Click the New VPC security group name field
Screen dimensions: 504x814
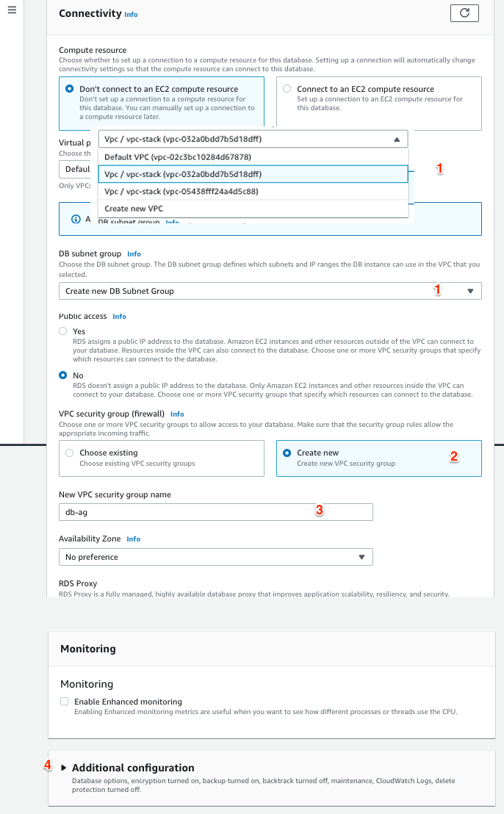pyautogui.click(x=215, y=512)
